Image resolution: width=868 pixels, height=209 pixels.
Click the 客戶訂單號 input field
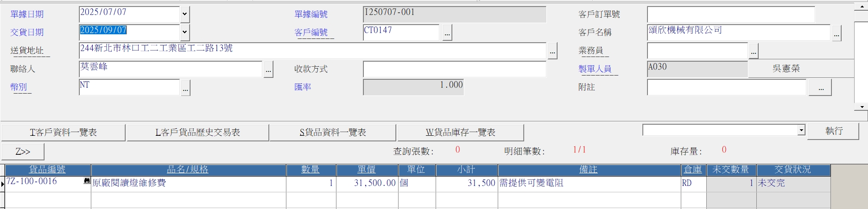click(x=731, y=14)
